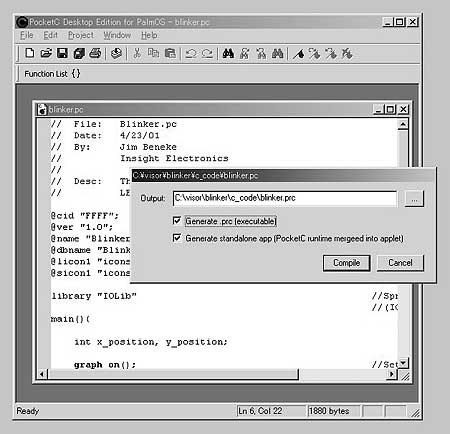Click the code line '@cid "FFFF";'
The image size is (450, 434).
(x=85, y=216)
